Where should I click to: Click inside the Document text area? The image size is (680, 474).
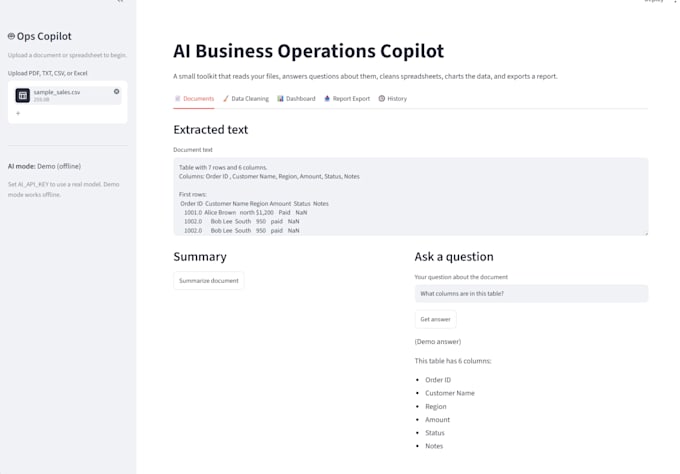(x=411, y=197)
